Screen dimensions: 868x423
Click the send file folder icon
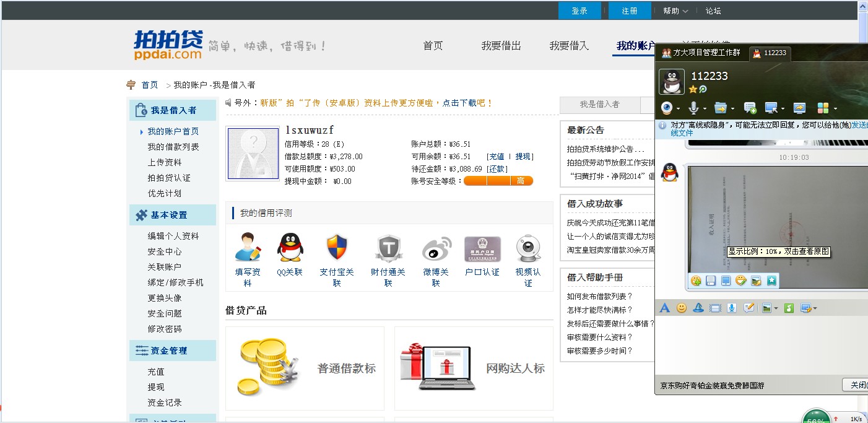(x=720, y=108)
